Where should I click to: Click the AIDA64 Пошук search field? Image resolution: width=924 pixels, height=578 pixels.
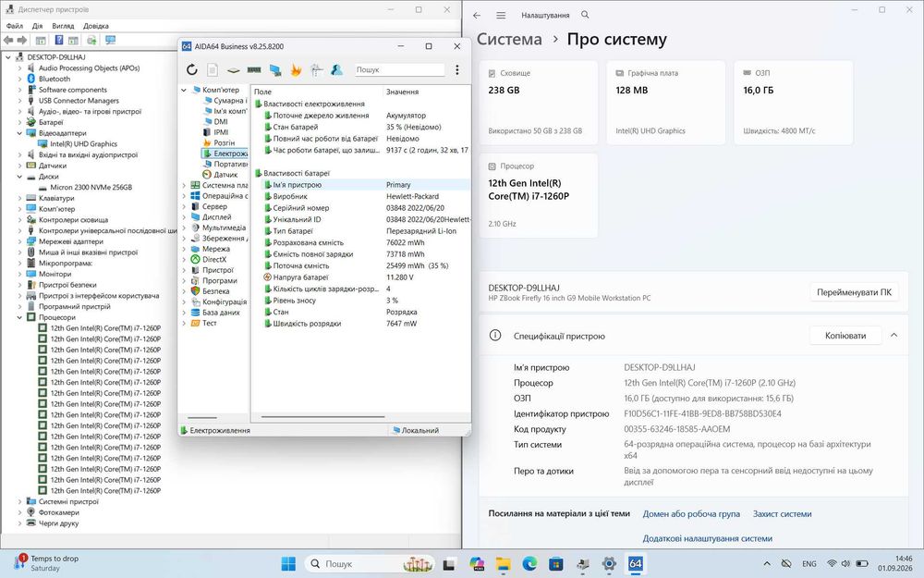pos(399,69)
